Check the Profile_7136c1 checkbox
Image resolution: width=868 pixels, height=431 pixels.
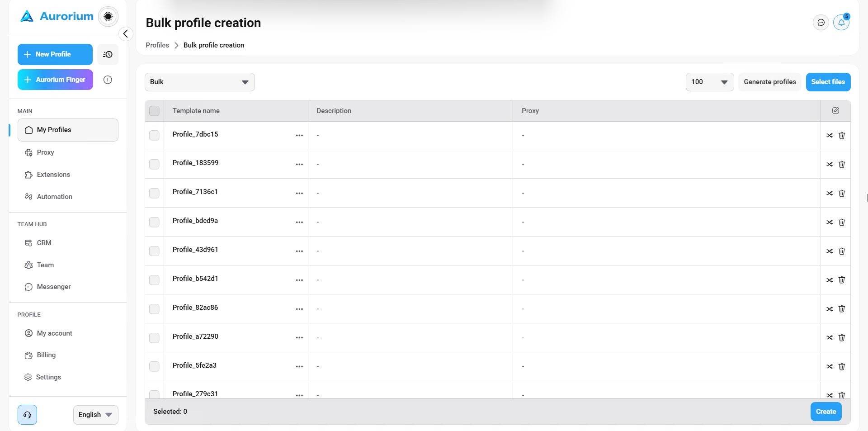coord(154,193)
